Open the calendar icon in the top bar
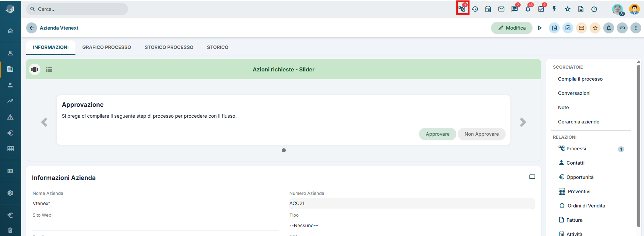 [488, 9]
